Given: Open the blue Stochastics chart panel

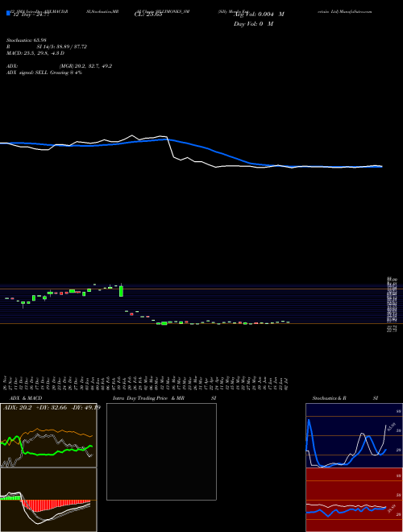Looking at the screenshot, I should (x=354, y=435).
